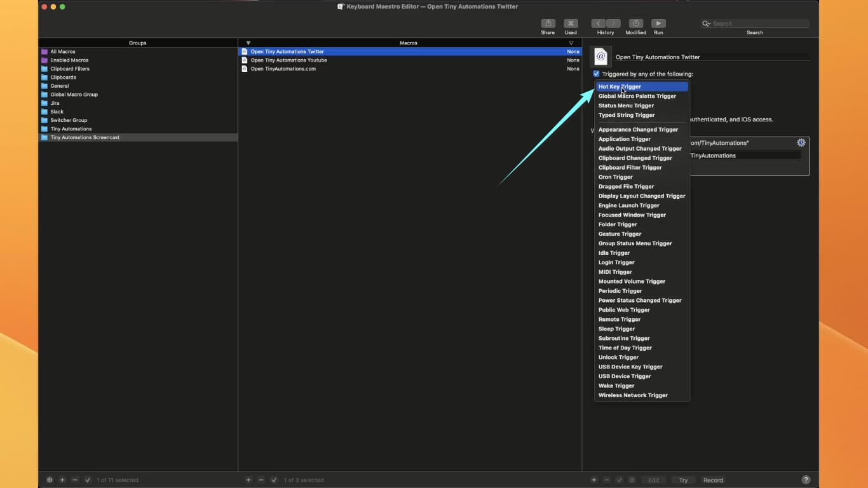This screenshot has width=868, height=488.
Task: Select Gesture Trigger
Action: click(642, 234)
